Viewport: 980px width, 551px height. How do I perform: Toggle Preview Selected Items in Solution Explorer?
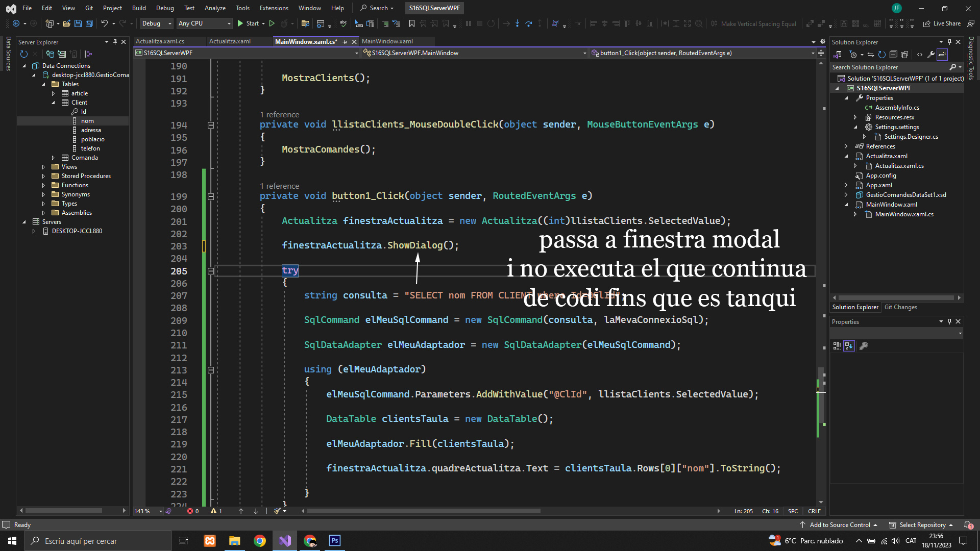(x=942, y=55)
